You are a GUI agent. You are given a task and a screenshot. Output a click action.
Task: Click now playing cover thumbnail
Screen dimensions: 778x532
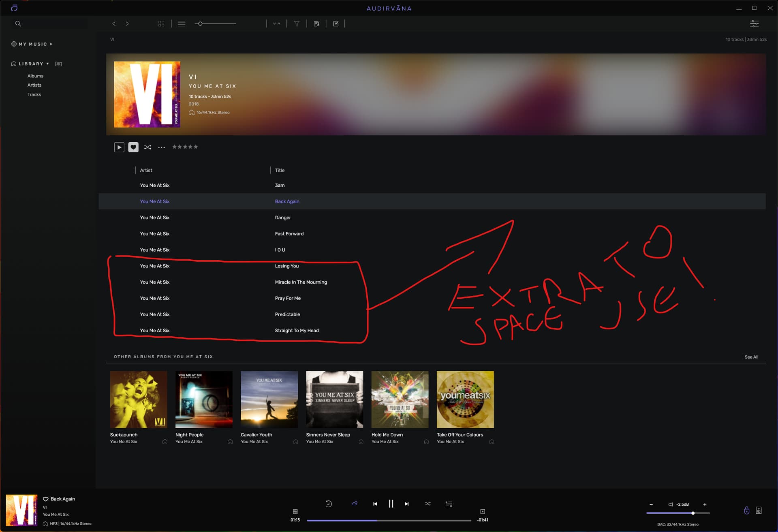pyautogui.click(x=21, y=510)
